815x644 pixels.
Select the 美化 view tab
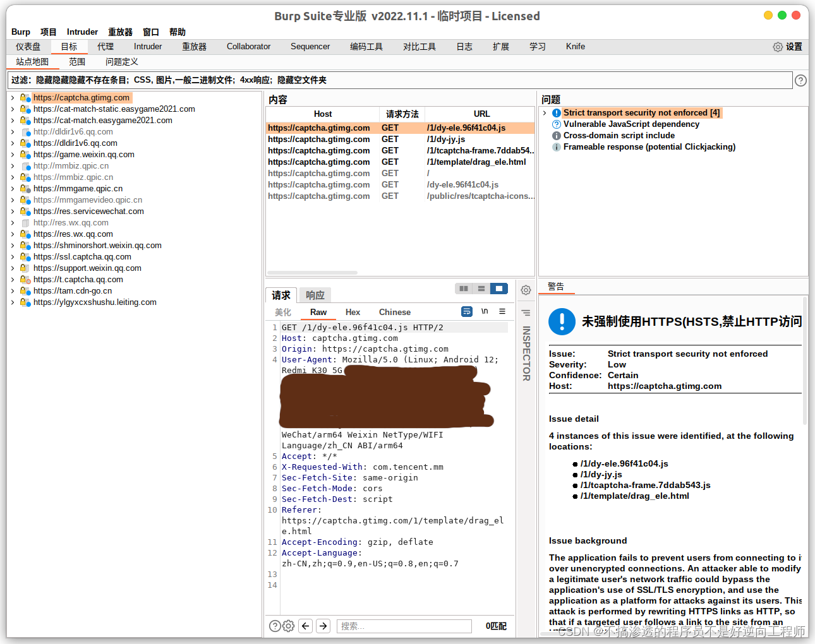pos(283,312)
